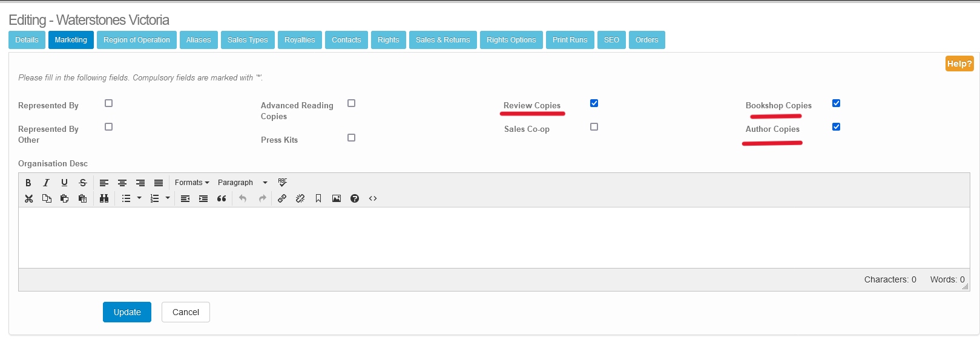980x352 pixels.
Task: Uncheck the Bookshop Copies checkbox
Action: pos(836,103)
